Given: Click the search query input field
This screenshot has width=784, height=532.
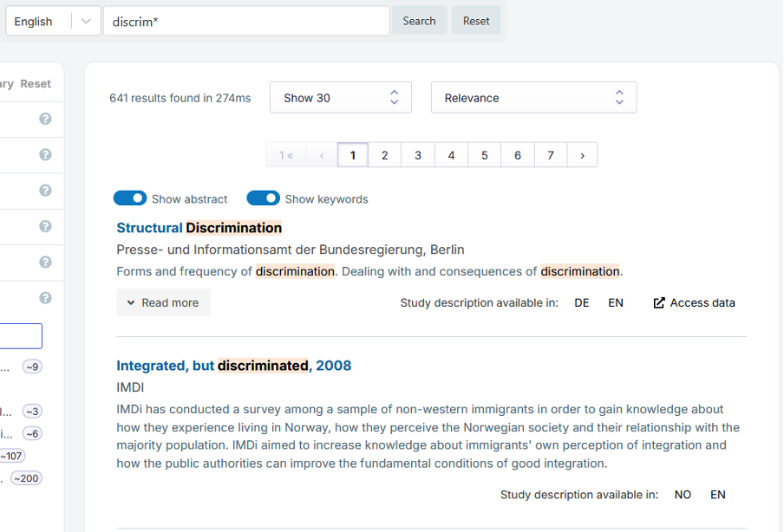Looking at the screenshot, I should [246, 22].
